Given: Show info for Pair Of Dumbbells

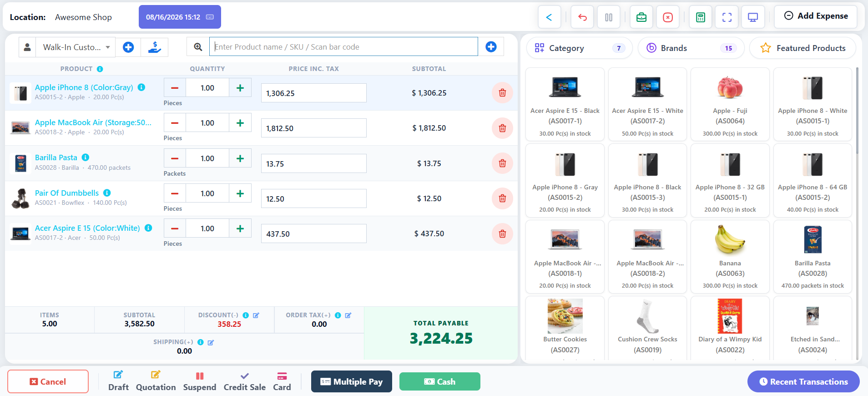Looking at the screenshot, I should (107, 193).
